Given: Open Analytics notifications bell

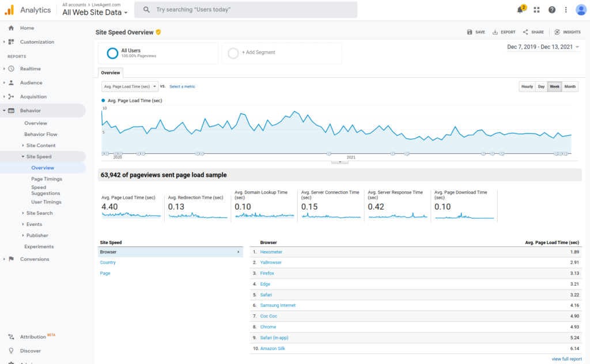Looking at the screenshot, I should point(519,9).
